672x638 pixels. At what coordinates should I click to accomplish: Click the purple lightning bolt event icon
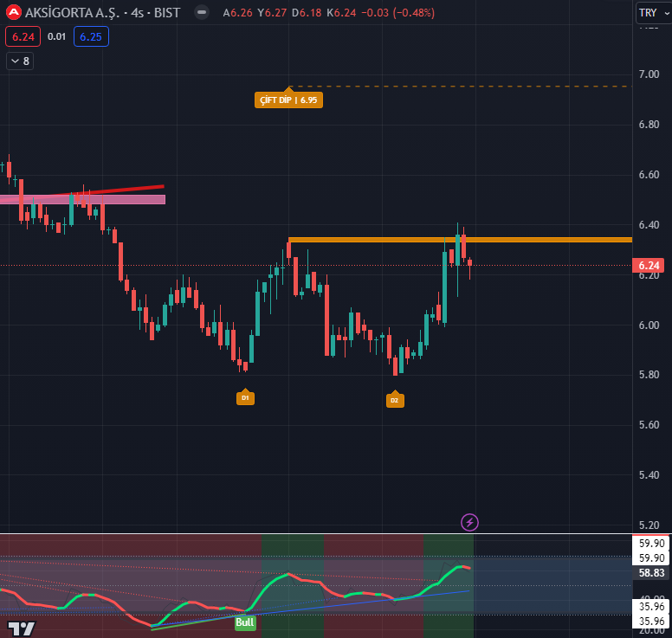coord(469,522)
